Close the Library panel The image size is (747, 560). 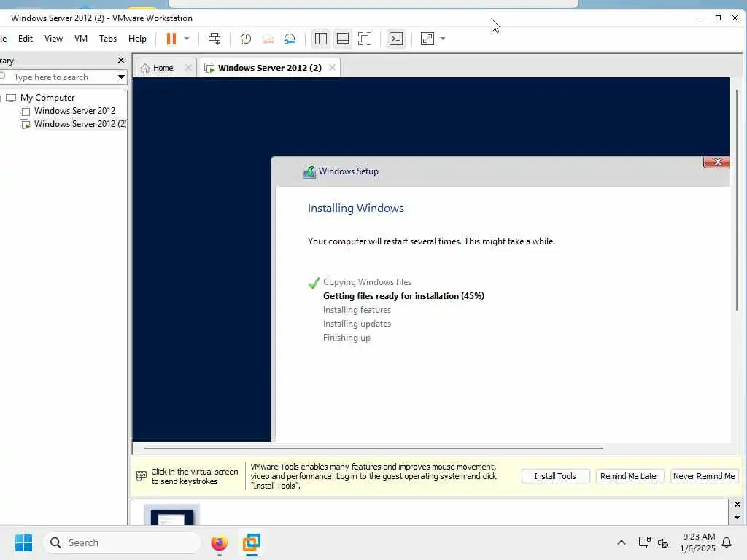(x=121, y=60)
